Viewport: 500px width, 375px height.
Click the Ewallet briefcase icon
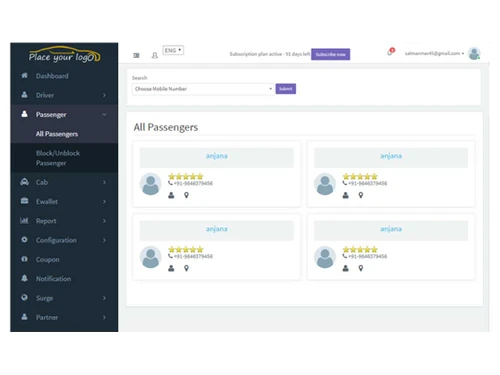coord(24,201)
